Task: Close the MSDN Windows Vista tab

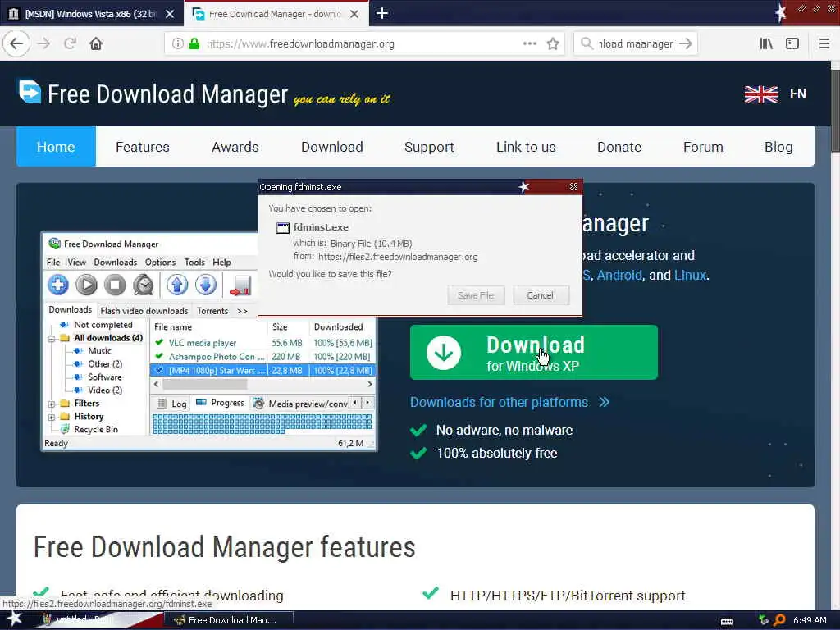Action: click(170, 14)
